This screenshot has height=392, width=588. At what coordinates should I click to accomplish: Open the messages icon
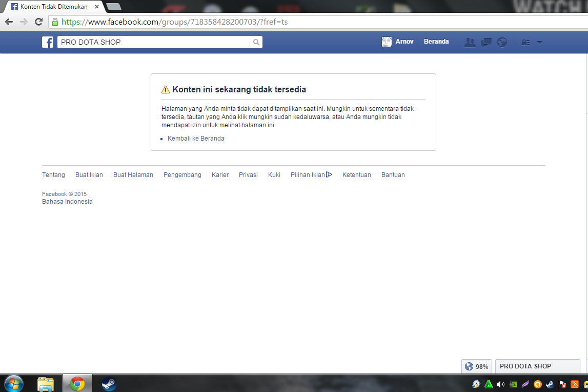pos(486,42)
